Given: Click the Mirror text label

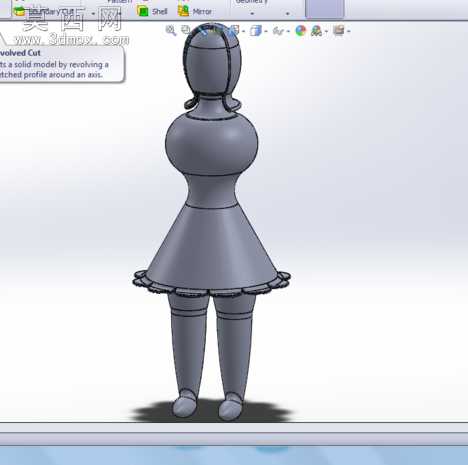Looking at the screenshot, I should pos(202,12).
